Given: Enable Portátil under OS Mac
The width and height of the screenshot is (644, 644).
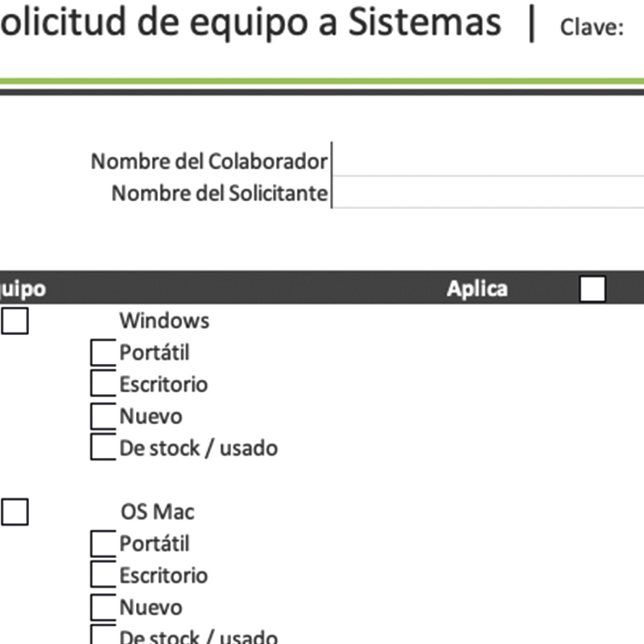Looking at the screenshot, I should click(103, 544).
